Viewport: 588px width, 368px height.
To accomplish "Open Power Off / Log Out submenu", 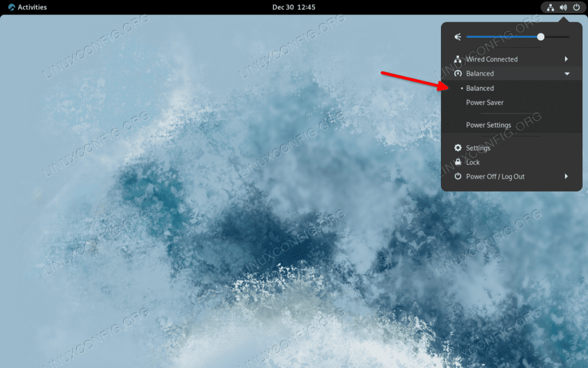I will pos(512,177).
